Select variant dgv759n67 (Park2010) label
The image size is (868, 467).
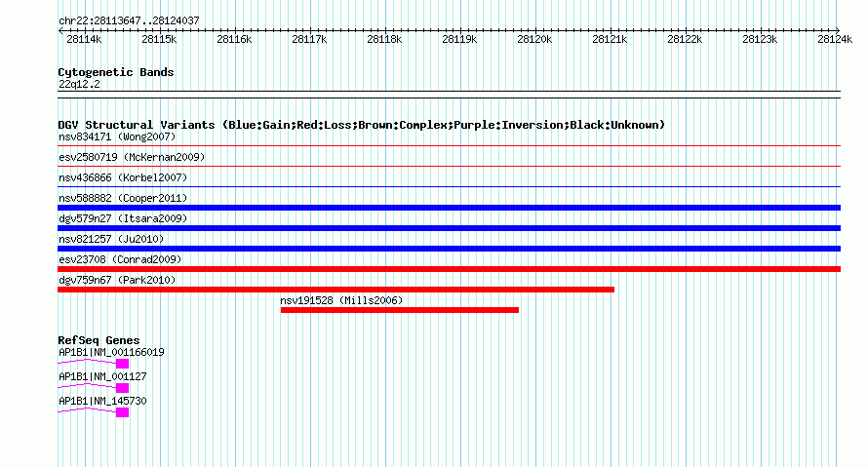(117, 280)
